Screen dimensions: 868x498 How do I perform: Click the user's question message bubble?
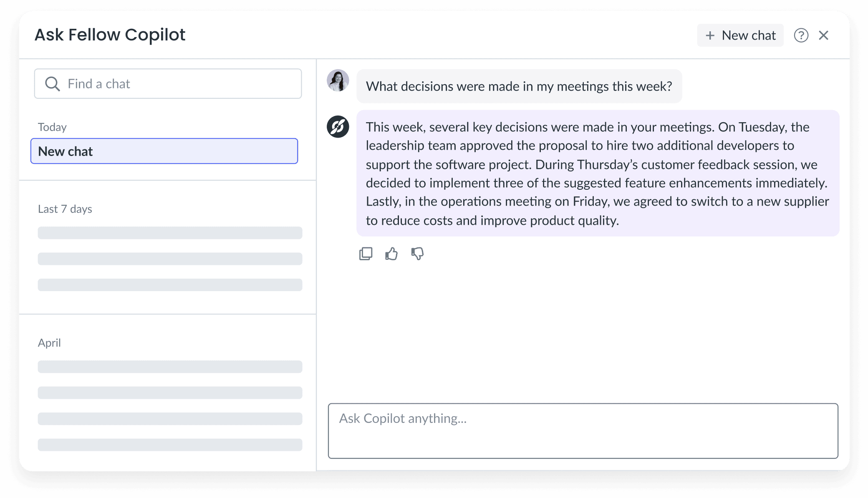[x=519, y=86]
